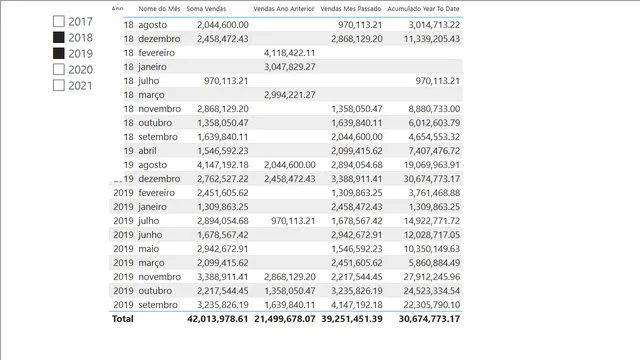This screenshot has height=360, width=640.
Task: Select the 'abril' month cell
Action: tap(147, 151)
